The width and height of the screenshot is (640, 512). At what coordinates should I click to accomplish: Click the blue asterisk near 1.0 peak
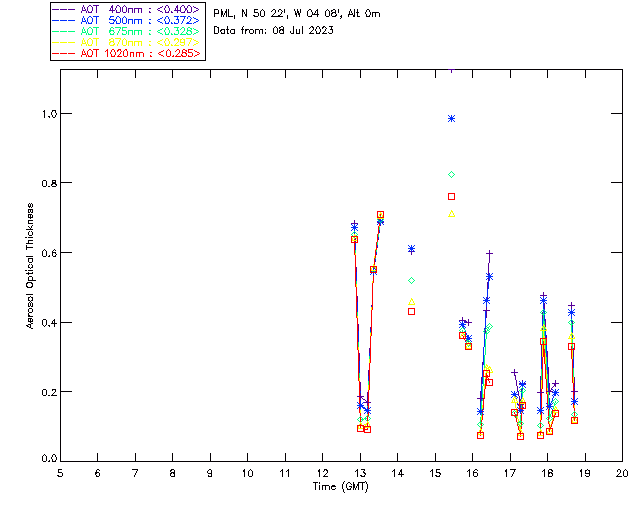pyautogui.click(x=451, y=118)
